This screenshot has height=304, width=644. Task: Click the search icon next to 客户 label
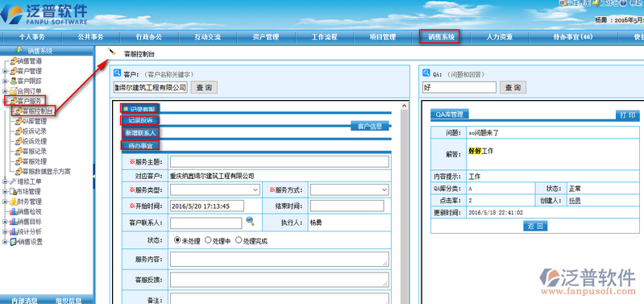pos(117,73)
